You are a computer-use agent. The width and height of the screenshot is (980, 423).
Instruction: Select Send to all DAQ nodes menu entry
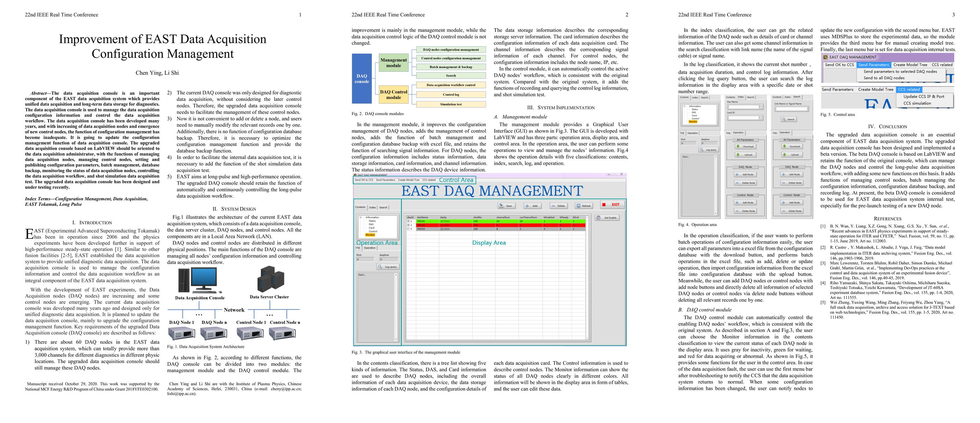tap(884, 78)
